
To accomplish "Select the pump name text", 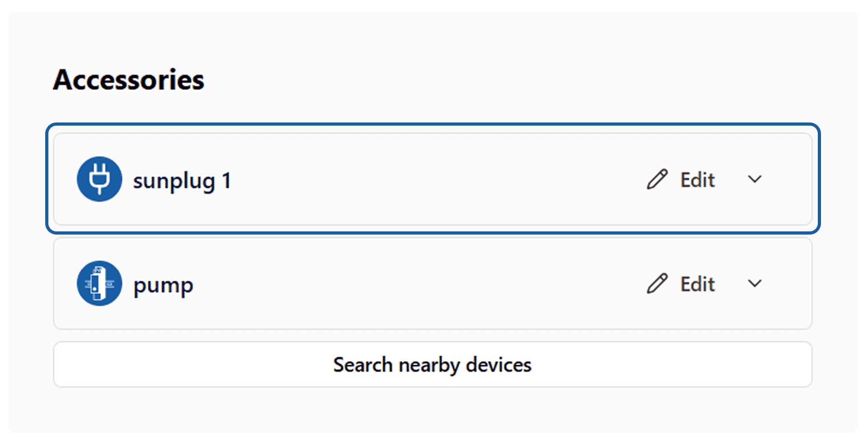I will pyautogui.click(x=163, y=285).
